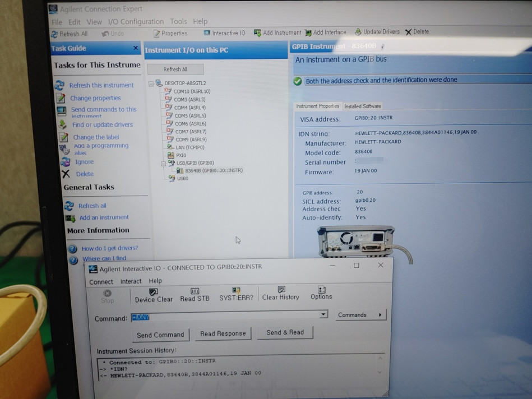Image resolution: width=532 pixels, height=399 pixels.
Task: Close the Task Guide panel
Action: [136, 48]
